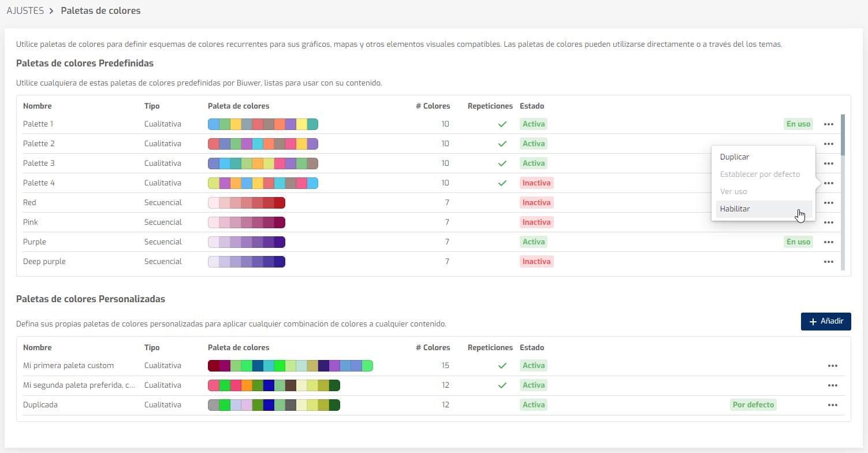Image resolution: width=868 pixels, height=453 pixels.
Task: Click the Inactiva badge of Palette 4
Action: tap(537, 183)
